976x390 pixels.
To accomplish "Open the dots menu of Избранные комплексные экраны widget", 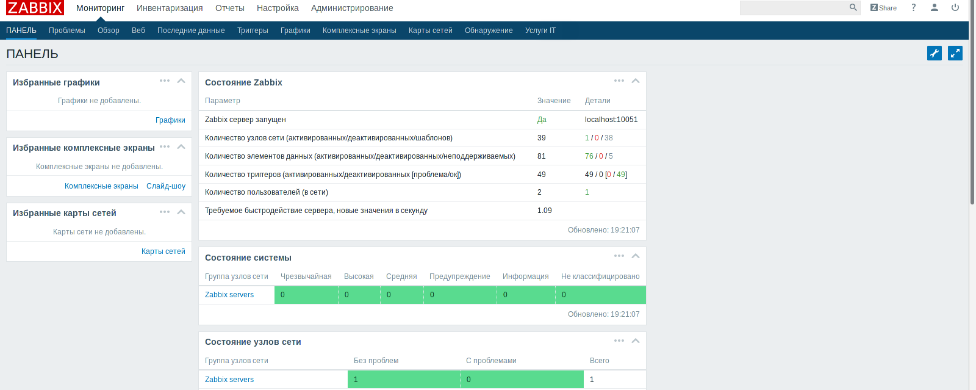I will coord(165,147).
